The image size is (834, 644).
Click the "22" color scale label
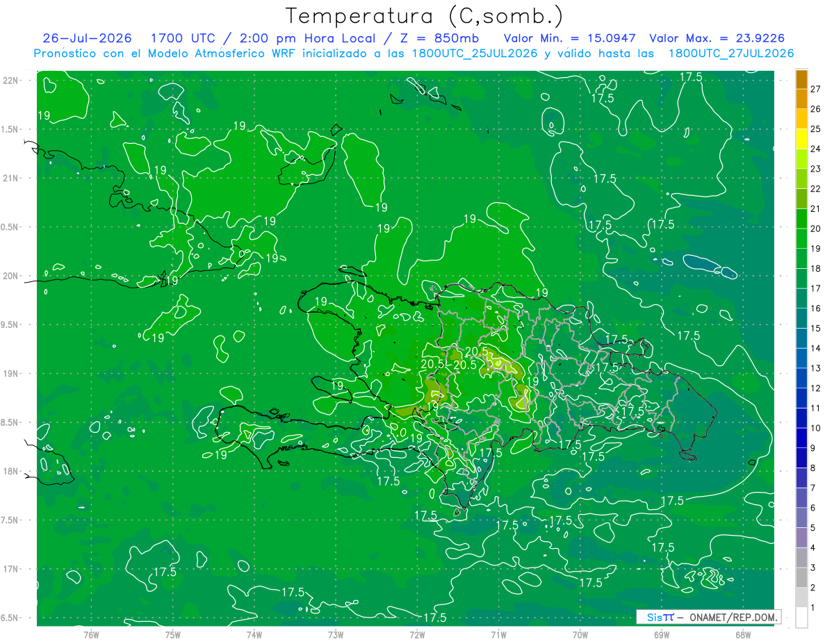coord(816,189)
